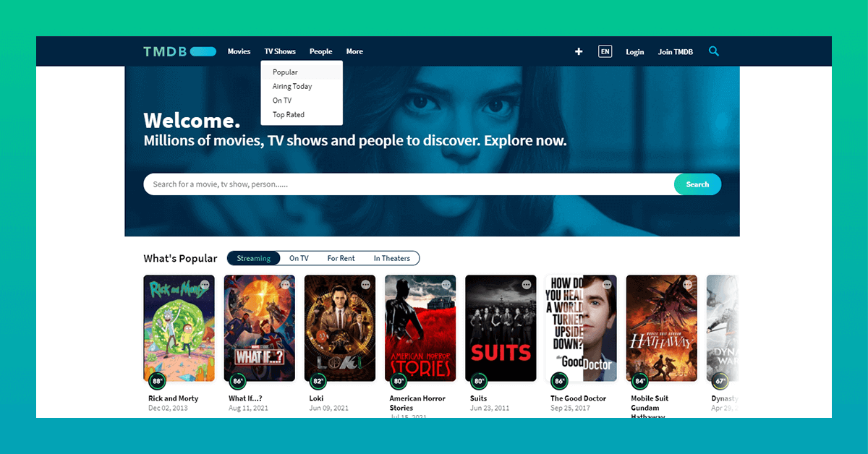Screen dimensions: 868x454
Task: Click the What If...? title link
Action: [x=245, y=398]
